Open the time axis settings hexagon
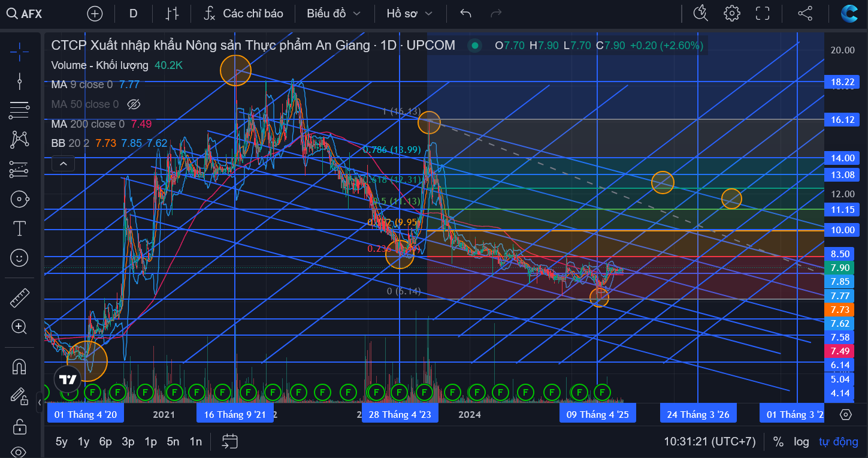 [x=845, y=414]
